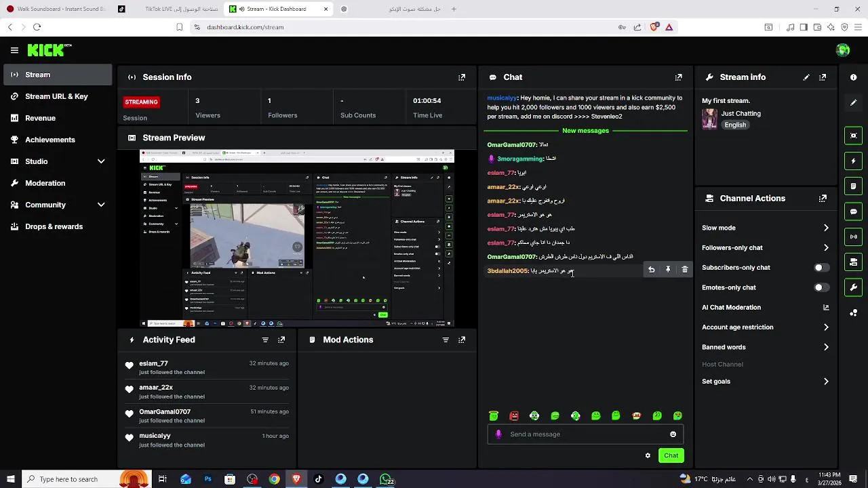Click the Stream Preview video
The width and height of the screenshot is (868, 488).
click(297, 238)
